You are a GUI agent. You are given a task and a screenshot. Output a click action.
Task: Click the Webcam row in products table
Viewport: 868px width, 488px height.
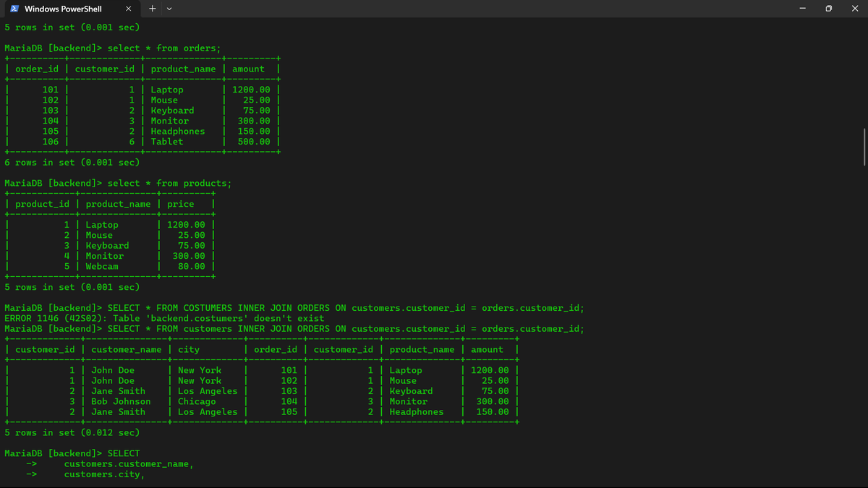(x=102, y=266)
